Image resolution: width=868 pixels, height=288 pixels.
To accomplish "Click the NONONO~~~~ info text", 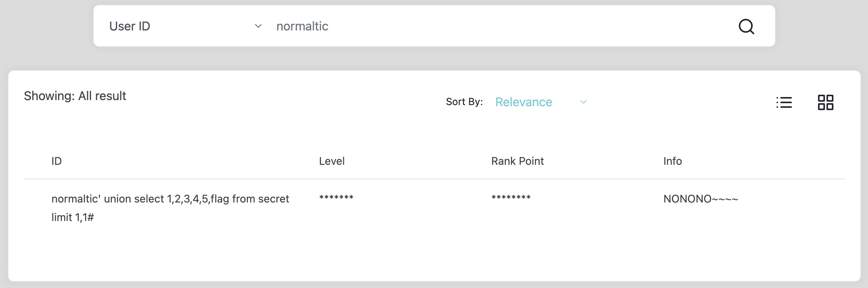I will coord(700,199).
